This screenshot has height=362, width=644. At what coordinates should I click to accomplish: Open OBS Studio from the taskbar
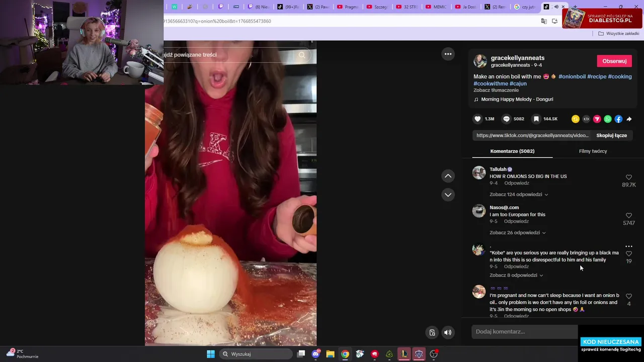coord(434,354)
